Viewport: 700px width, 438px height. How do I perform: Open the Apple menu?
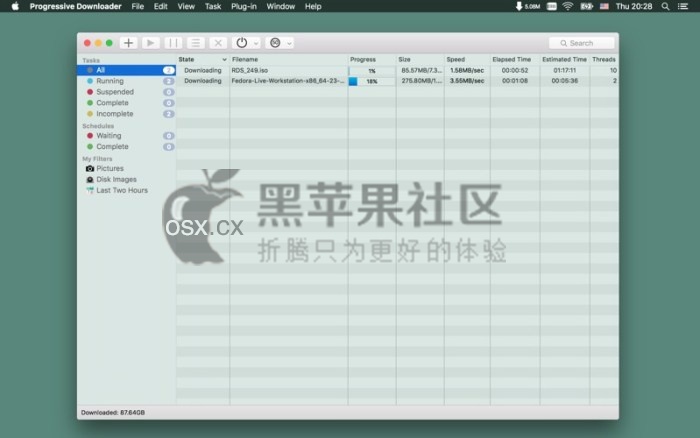coord(15,6)
